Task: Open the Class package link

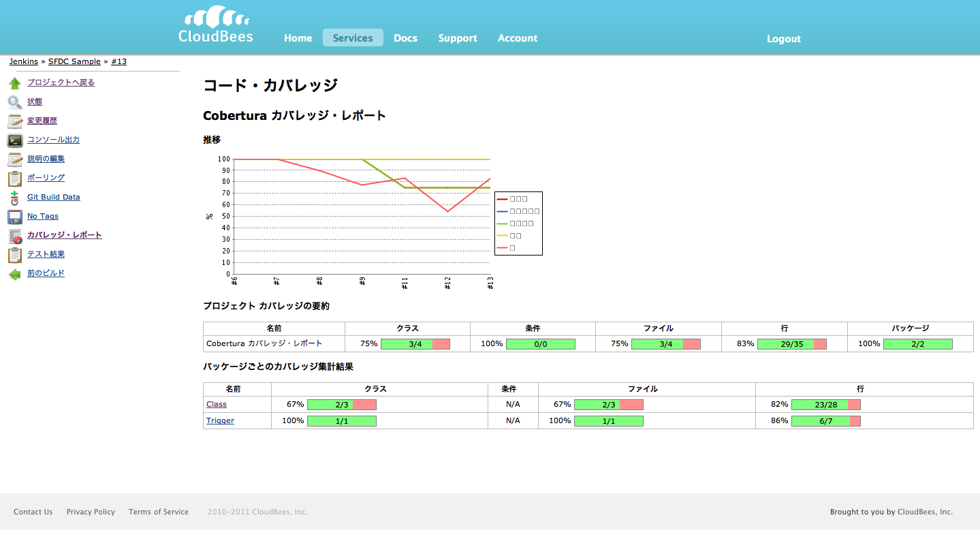Action: (217, 404)
